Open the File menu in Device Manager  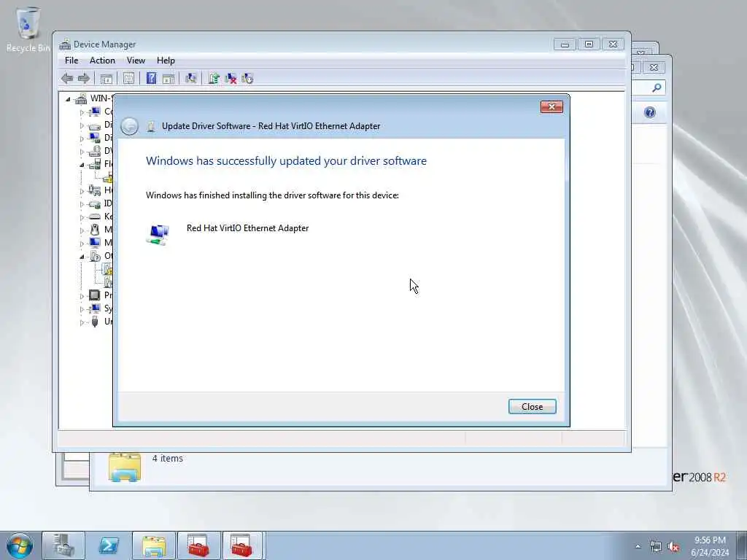(71, 61)
